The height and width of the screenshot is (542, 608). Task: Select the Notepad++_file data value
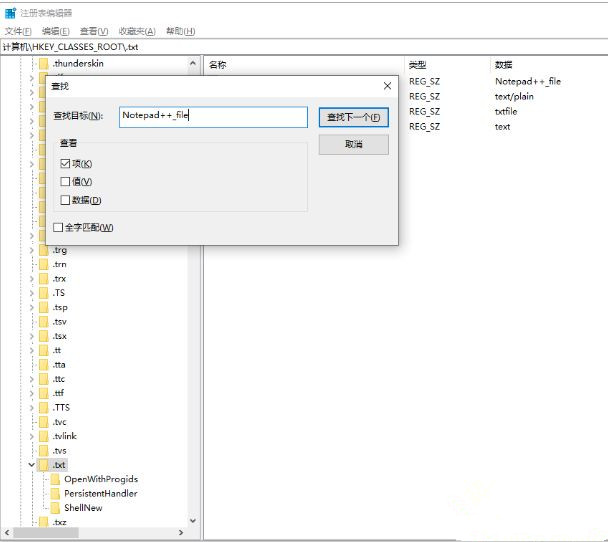(x=528, y=81)
